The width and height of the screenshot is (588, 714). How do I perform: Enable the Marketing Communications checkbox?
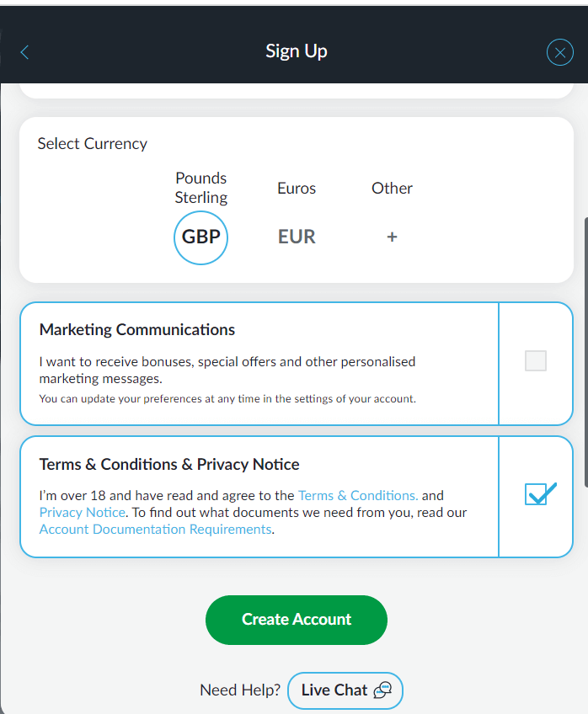point(535,361)
